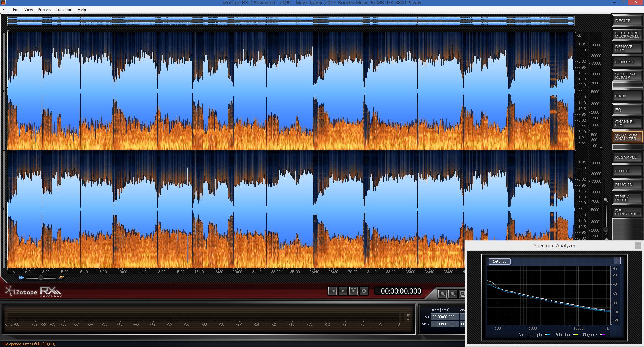Viewport: 644px width, 347px height.
Task: Zoom in on the frequency axis
Action: click(605, 200)
